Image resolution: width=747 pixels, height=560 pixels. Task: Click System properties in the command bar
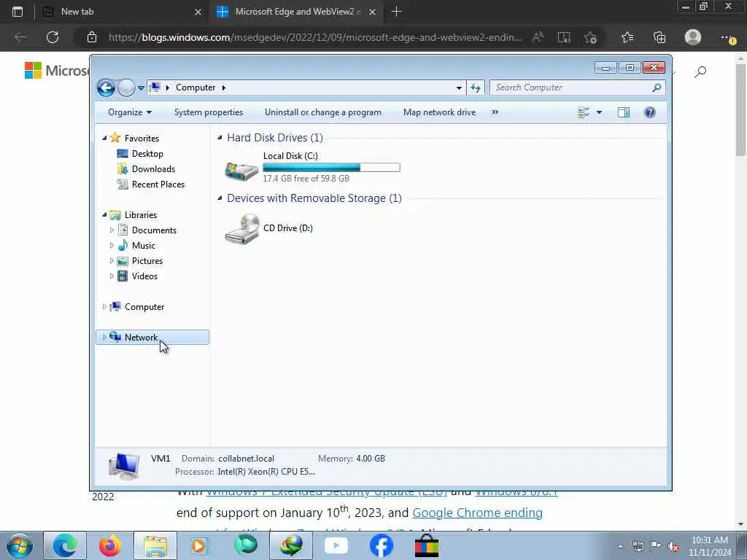coord(208,112)
